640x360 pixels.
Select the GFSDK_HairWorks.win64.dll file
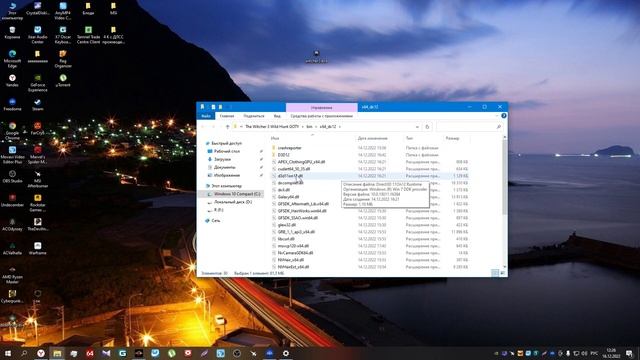pyautogui.click(x=302, y=211)
